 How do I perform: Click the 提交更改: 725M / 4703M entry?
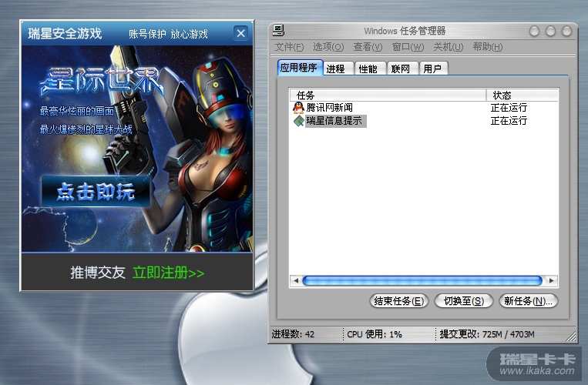pyautogui.click(x=487, y=334)
